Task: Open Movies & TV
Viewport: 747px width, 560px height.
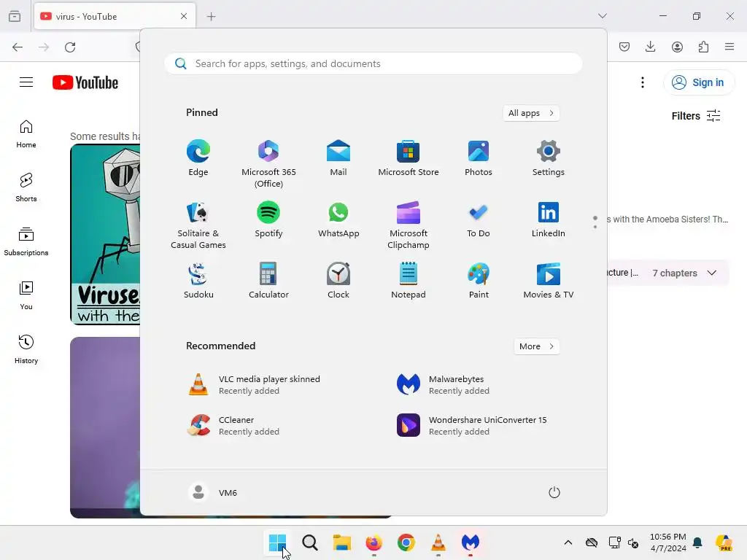Action: [549, 281]
